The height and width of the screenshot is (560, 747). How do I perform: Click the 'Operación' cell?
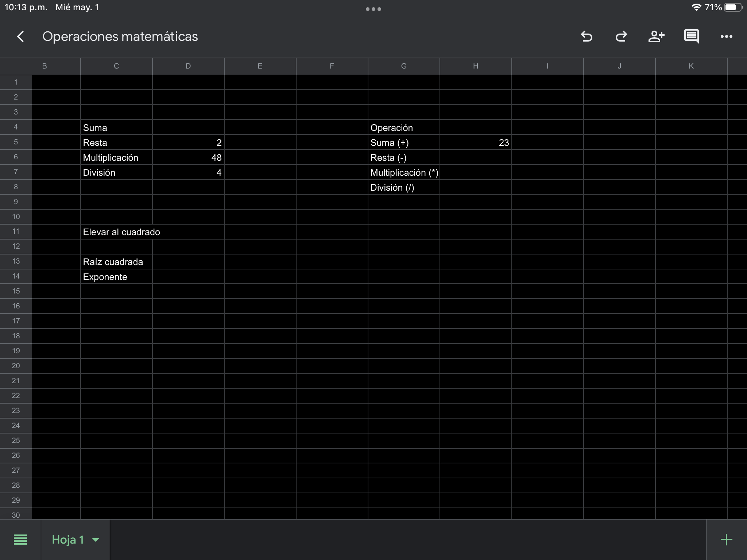(x=404, y=128)
